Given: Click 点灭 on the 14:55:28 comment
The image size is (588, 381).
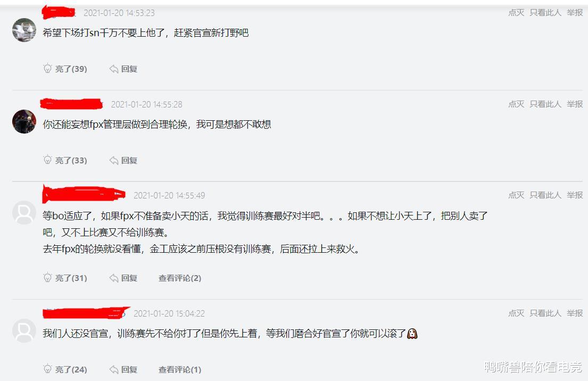Looking at the screenshot, I should tap(516, 104).
